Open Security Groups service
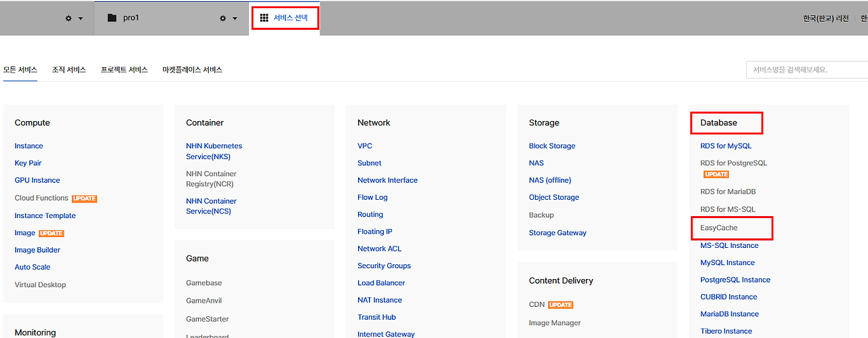 [384, 266]
